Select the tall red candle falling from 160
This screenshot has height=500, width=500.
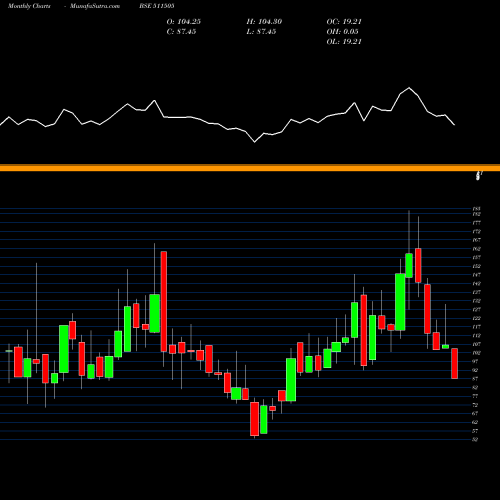pos(164,301)
